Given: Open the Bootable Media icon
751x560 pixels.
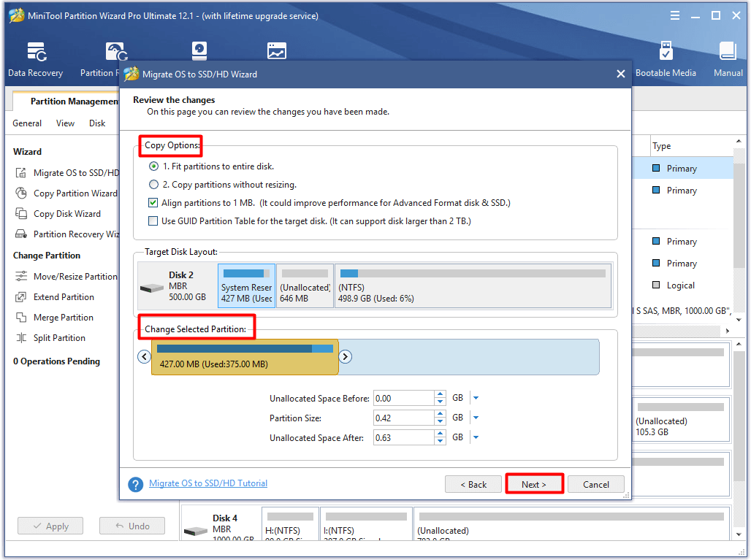Looking at the screenshot, I should [x=666, y=50].
